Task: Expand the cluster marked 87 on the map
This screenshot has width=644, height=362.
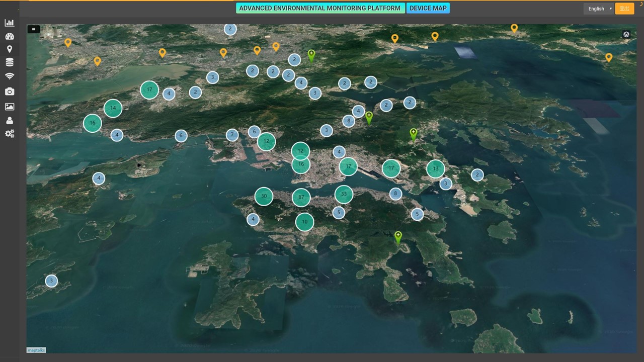Action: [300, 197]
